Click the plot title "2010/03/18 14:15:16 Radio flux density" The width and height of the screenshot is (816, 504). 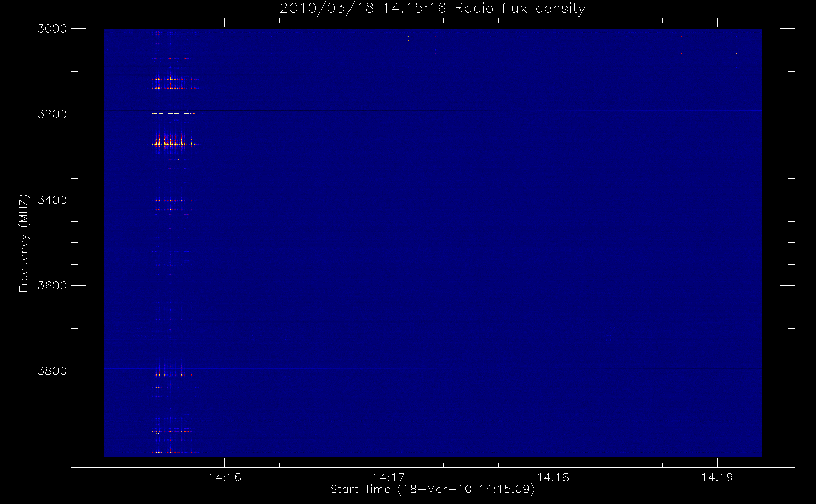click(x=433, y=9)
